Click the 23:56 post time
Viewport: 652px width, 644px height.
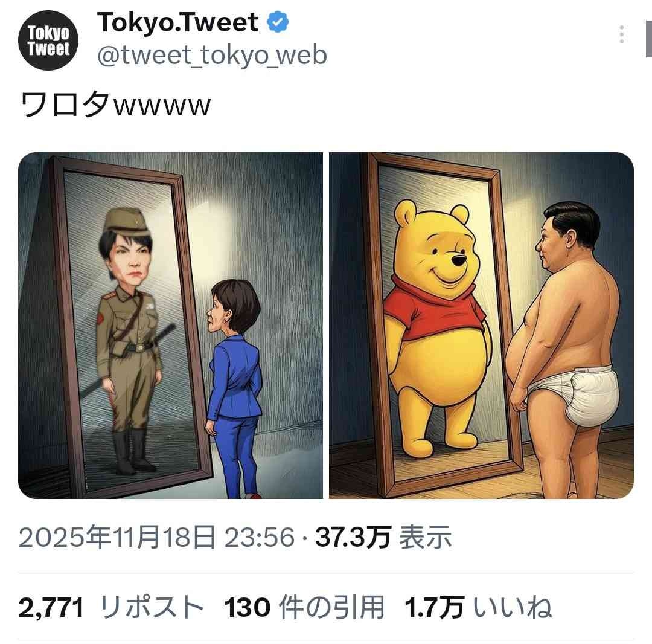(x=260, y=537)
